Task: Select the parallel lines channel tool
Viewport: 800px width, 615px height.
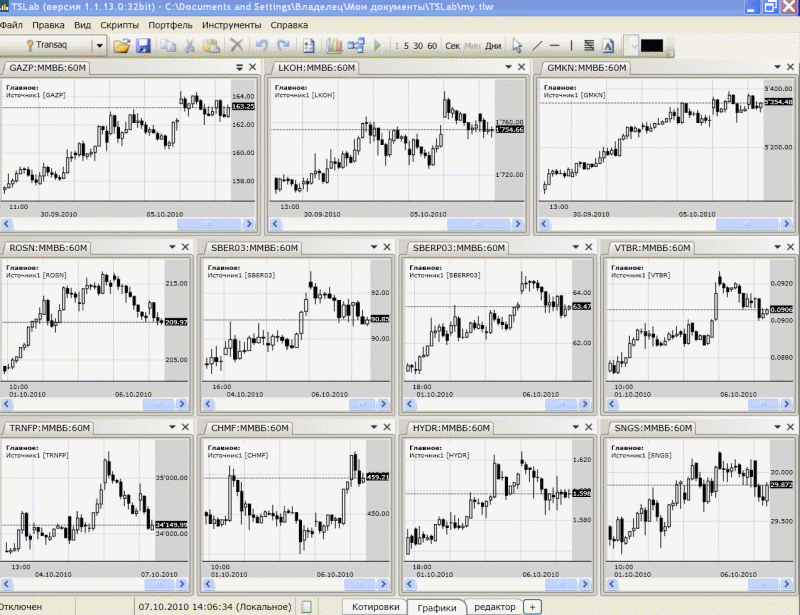Action: 589,46
